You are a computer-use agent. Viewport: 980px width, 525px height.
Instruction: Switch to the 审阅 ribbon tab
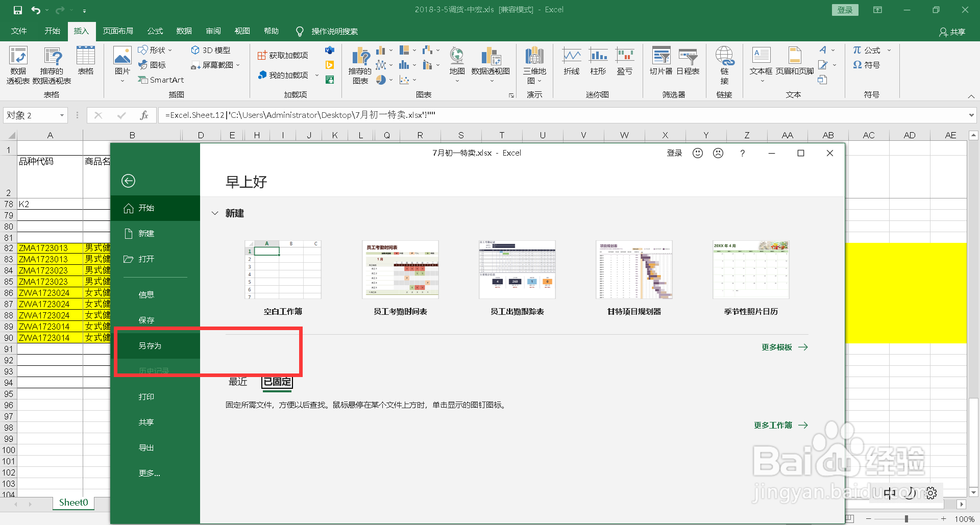[x=213, y=31]
